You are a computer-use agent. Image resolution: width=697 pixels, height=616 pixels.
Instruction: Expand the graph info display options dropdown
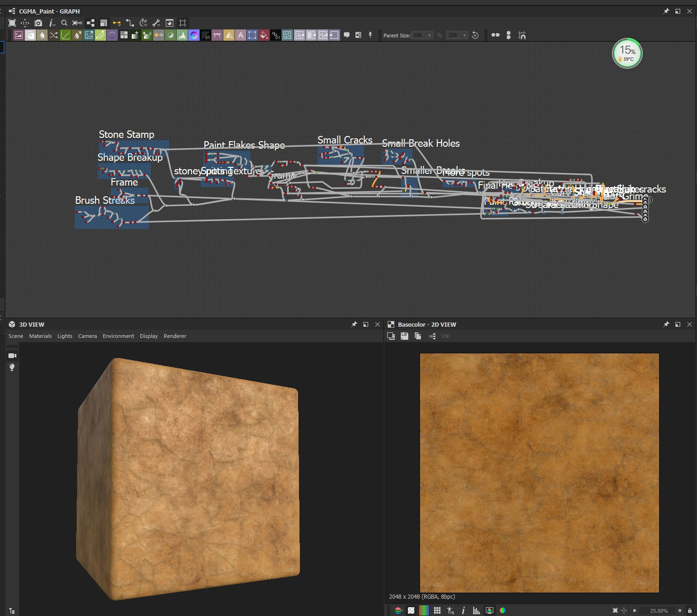52,23
